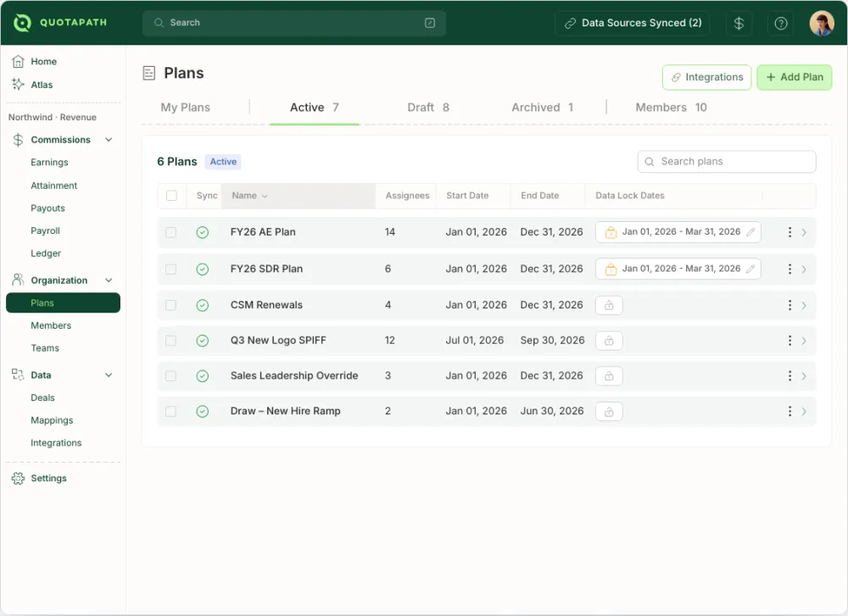Open three-dot menu for Draw – New Hire Ramp
This screenshot has width=848, height=616.
tap(789, 411)
